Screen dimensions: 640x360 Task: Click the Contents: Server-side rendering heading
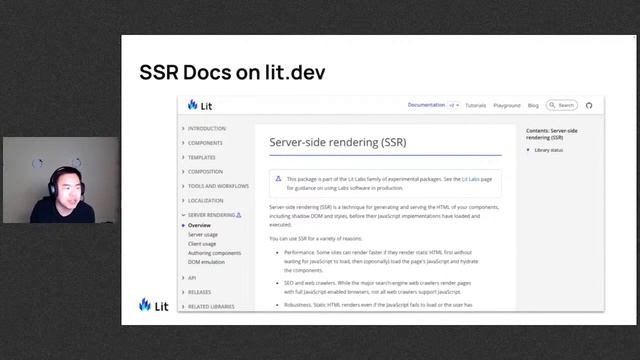pyautogui.click(x=551, y=134)
